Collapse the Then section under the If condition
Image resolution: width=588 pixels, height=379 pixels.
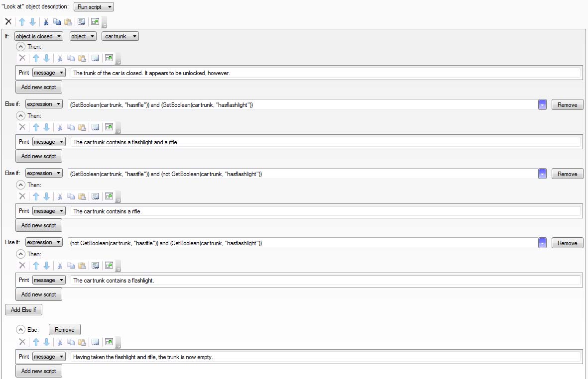click(21, 47)
